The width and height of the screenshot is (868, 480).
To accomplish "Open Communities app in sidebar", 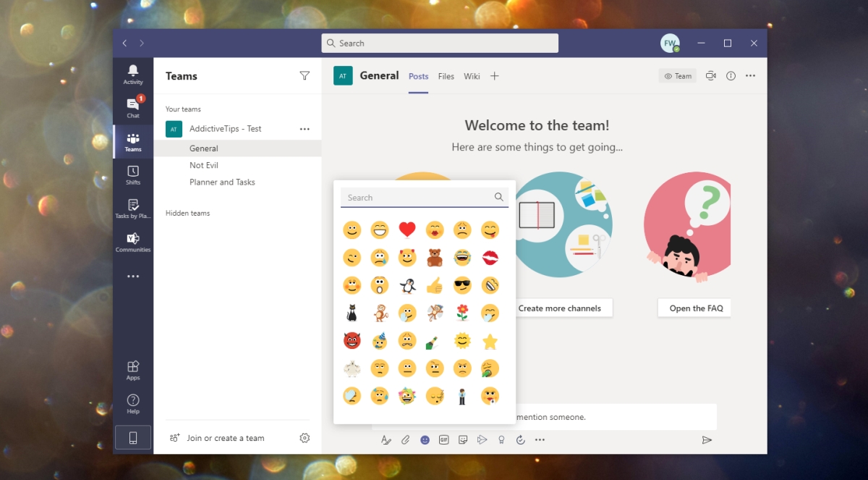I will coord(133,243).
